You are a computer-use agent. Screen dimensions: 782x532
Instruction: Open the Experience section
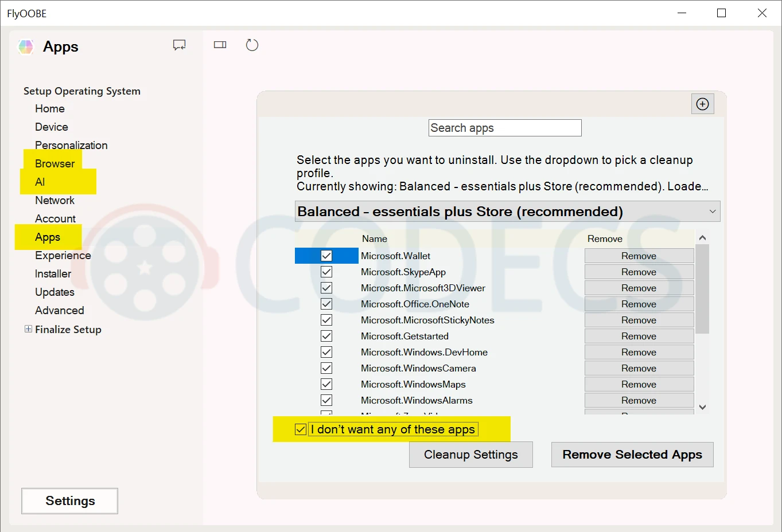[63, 255]
